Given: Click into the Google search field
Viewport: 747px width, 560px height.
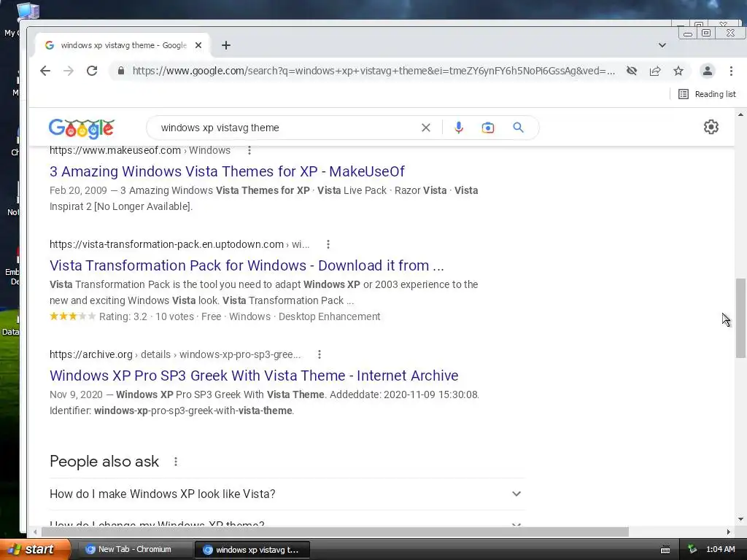Looking at the screenshot, I should coord(286,128).
